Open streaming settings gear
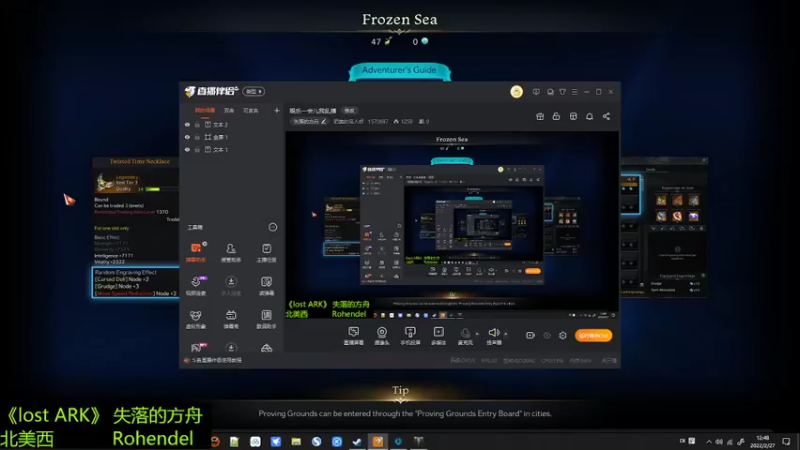This screenshot has height=450, width=800. pyautogui.click(x=563, y=335)
